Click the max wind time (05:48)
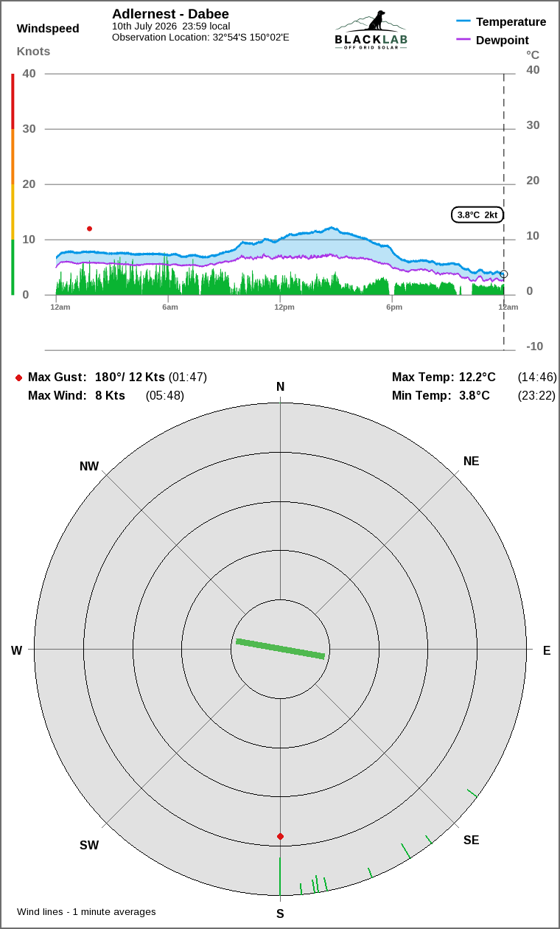This screenshot has height=929, width=560. [x=165, y=396]
